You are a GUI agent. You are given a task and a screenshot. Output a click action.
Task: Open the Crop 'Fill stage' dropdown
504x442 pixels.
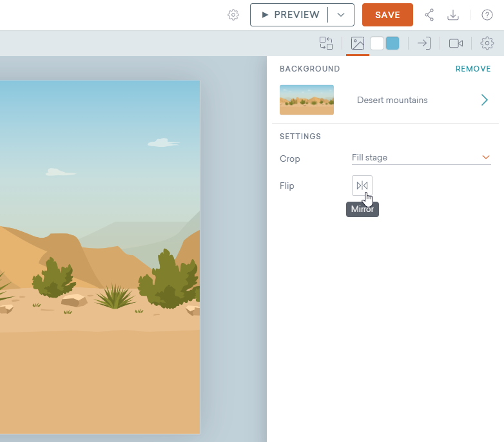421,157
